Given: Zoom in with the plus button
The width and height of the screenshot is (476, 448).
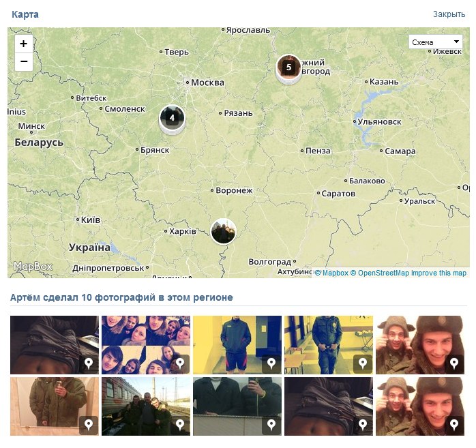Looking at the screenshot, I should pos(24,44).
